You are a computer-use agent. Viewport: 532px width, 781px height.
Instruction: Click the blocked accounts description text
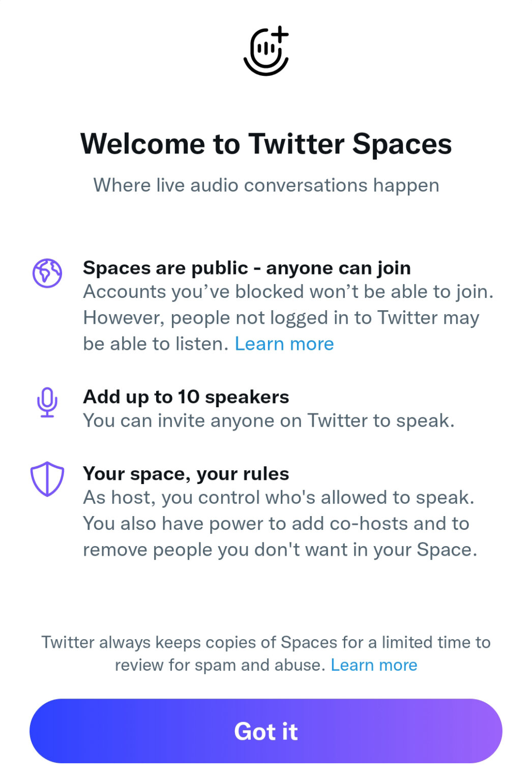pyautogui.click(x=285, y=304)
